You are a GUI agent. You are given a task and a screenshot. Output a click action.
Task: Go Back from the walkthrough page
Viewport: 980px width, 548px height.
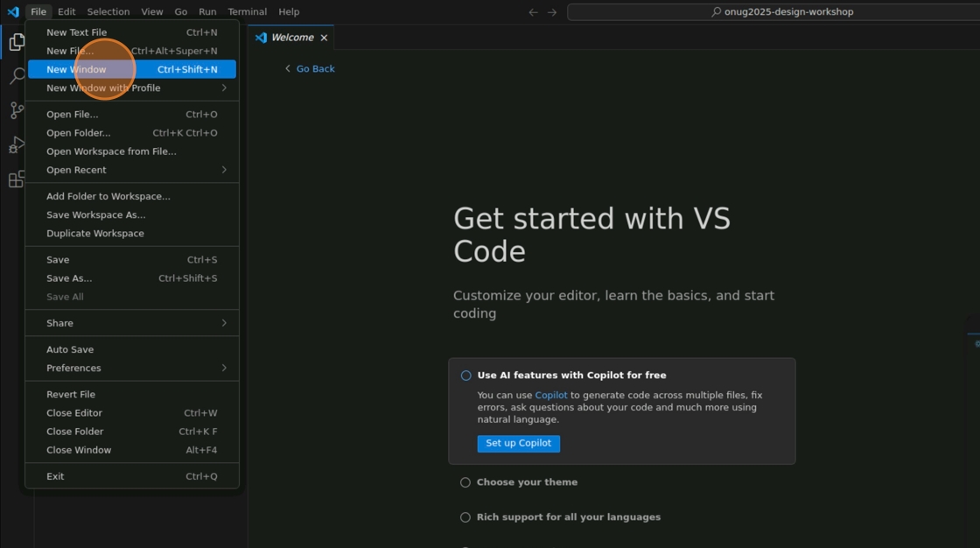click(x=310, y=69)
